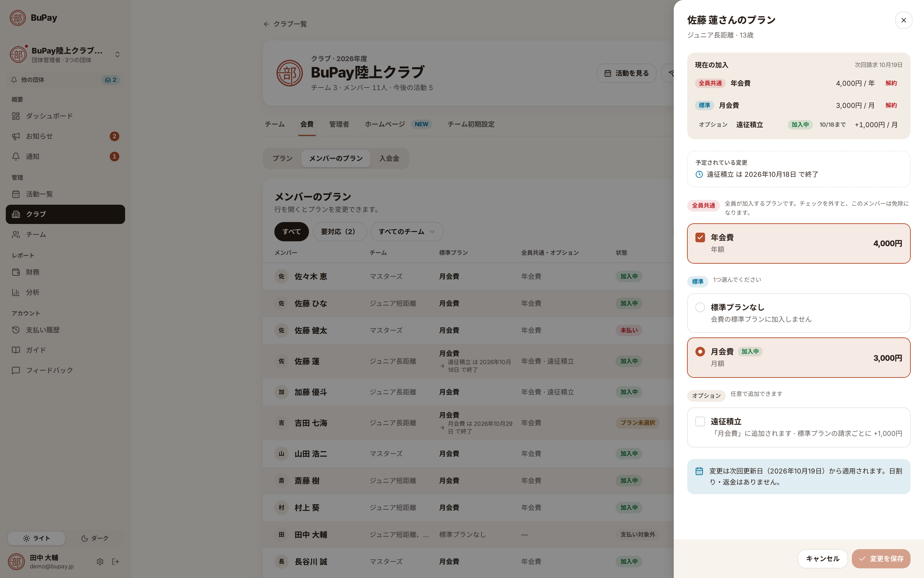
Task: Click the settings gear icon next to 田中 大輔
Action: [x=100, y=562]
